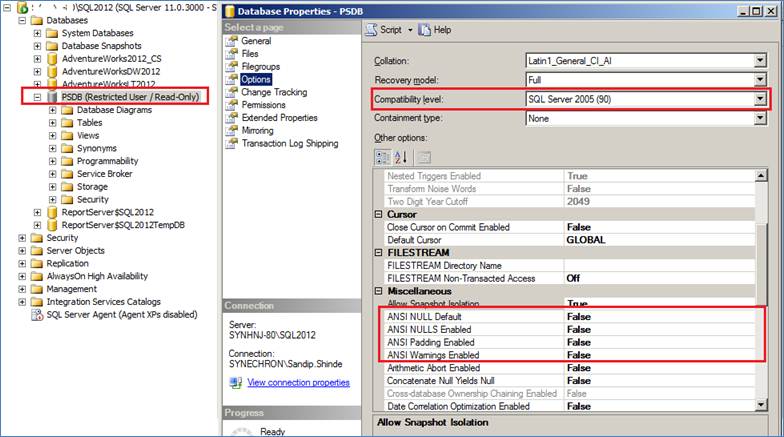Select the Filegroups page
This screenshot has height=437, width=784.
coord(260,66)
